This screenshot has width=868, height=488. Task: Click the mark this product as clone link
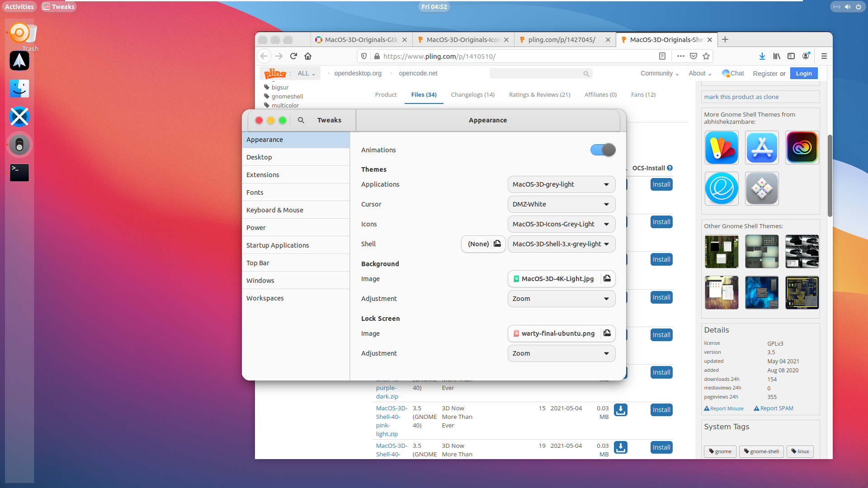pyautogui.click(x=741, y=97)
